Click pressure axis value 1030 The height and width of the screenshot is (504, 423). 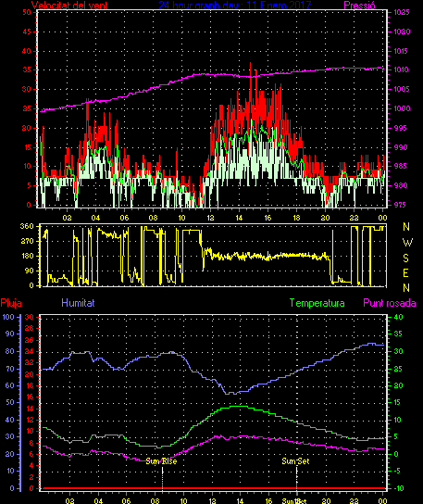(402, 31)
